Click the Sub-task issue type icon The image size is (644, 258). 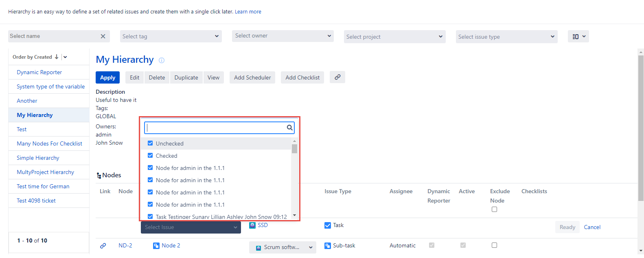click(x=327, y=245)
